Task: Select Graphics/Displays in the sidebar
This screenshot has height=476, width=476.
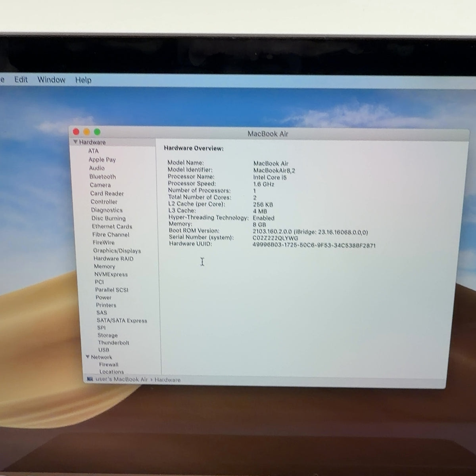Action: tap(117, 251)
